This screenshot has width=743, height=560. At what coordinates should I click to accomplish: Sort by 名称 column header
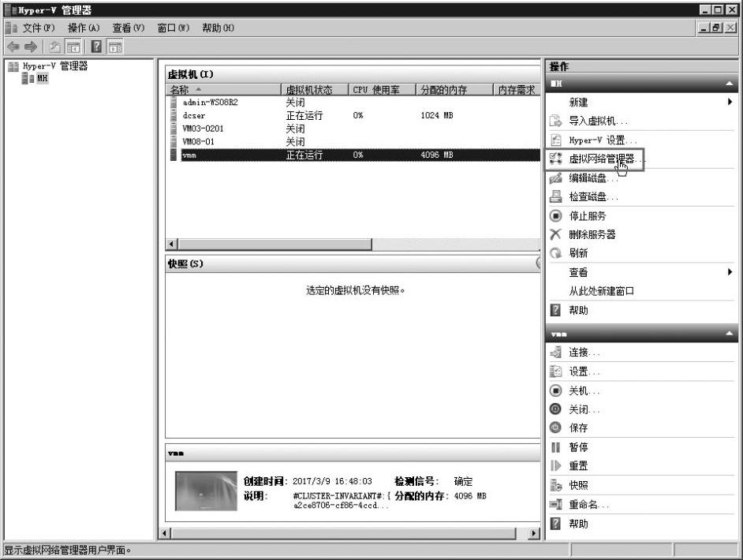click(225, 90)
